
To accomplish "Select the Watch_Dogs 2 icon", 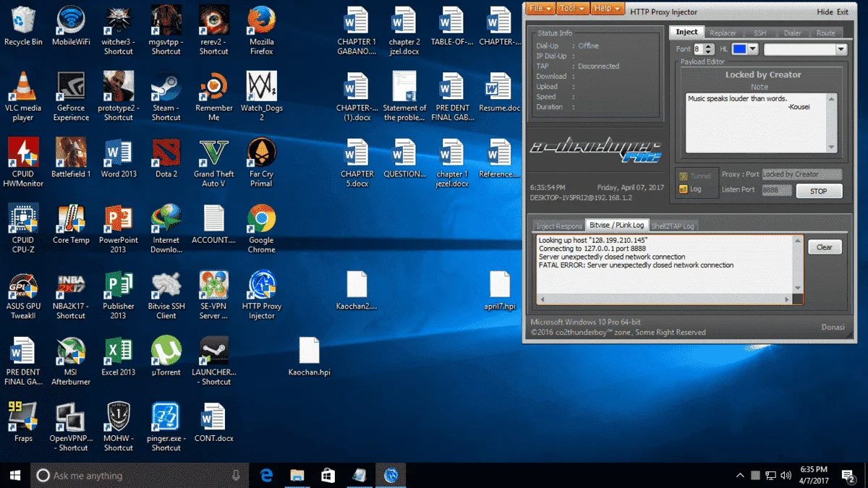I will coord(261,97).
